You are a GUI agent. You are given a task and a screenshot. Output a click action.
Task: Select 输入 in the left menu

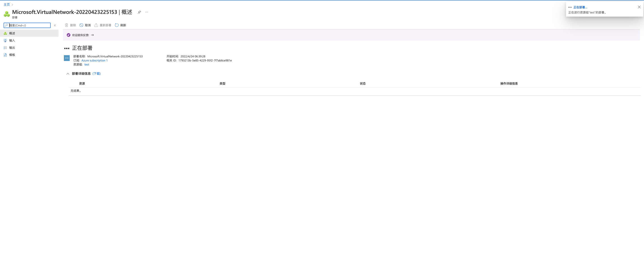click(29, 41)
